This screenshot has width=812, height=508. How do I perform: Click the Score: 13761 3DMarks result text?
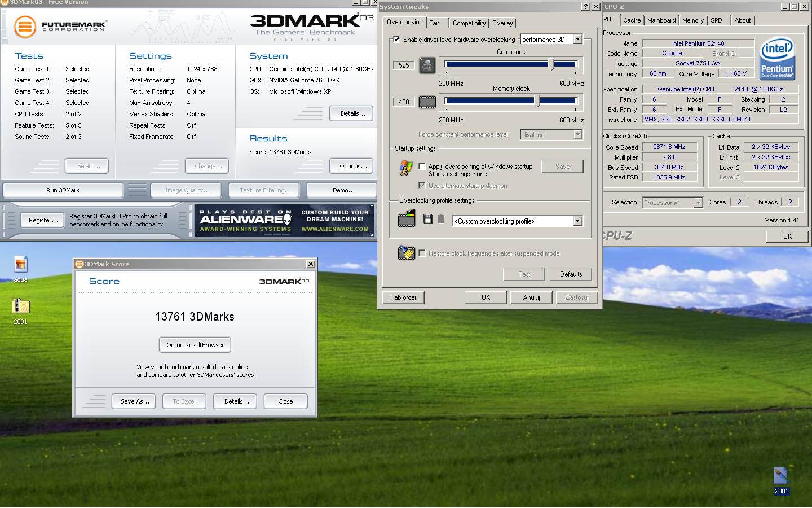[280, 152]
